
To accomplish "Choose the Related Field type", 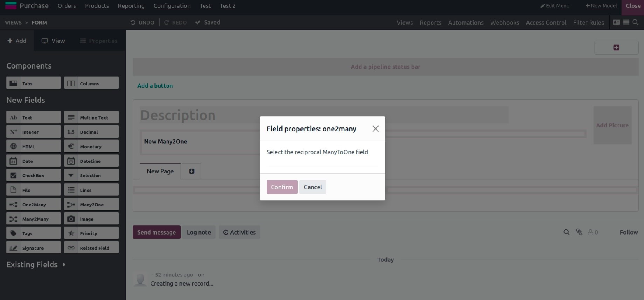I will (x=91, y=248).
